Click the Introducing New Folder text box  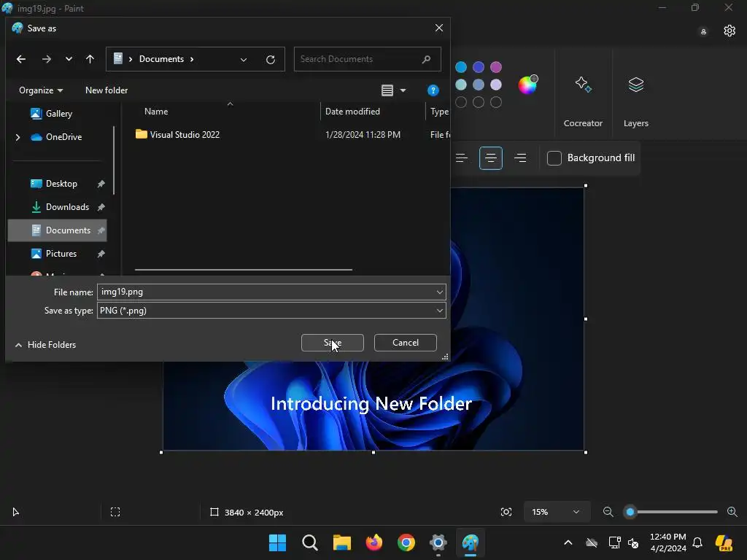point(371,404)
